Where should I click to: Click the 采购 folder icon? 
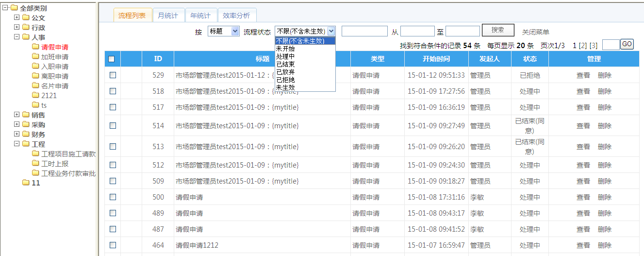tap(26, 125)
